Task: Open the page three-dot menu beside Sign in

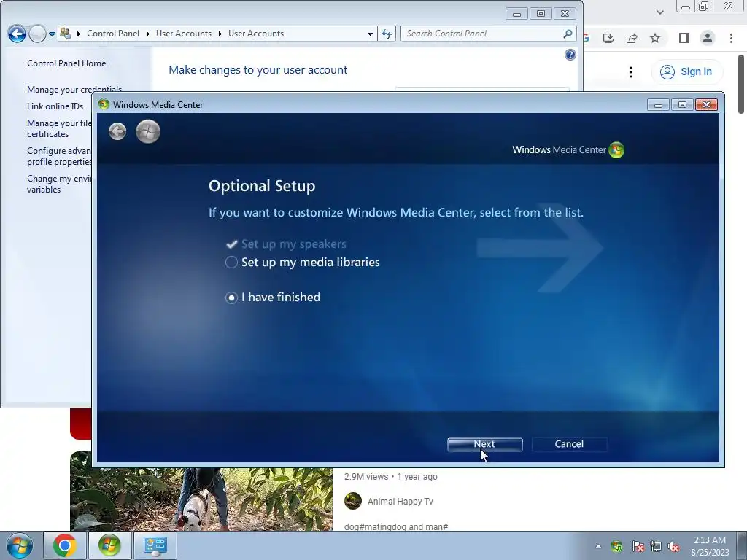Action: pos(631,72)
